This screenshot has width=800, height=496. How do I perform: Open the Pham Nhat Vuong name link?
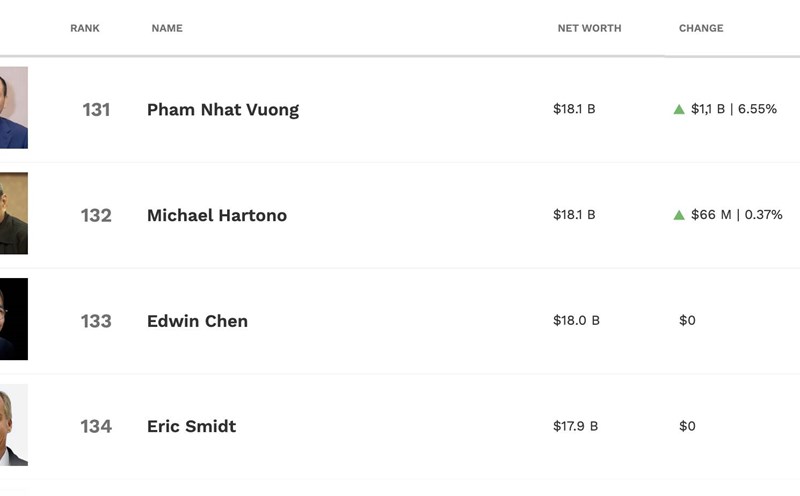click(223, 110)
